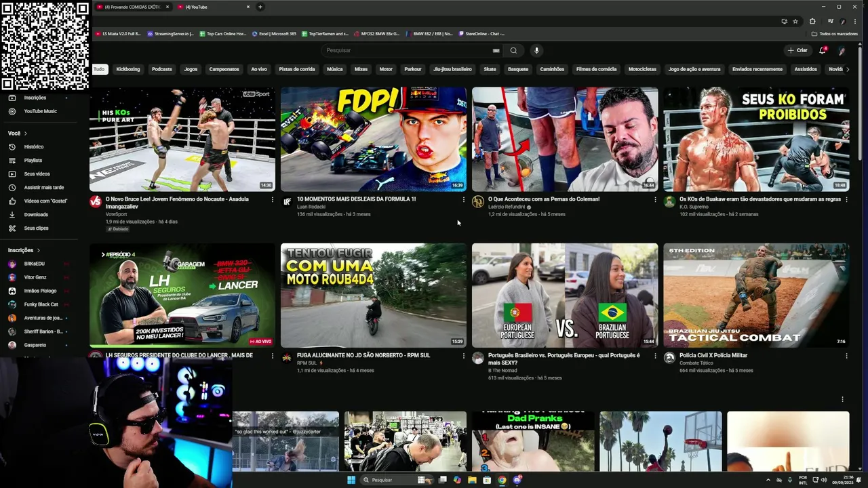This screenshot has height=488, width=868.
Task: Open the Laércio Refundini channel avatar
Action: pyautogui.click(x=478, y=202)
